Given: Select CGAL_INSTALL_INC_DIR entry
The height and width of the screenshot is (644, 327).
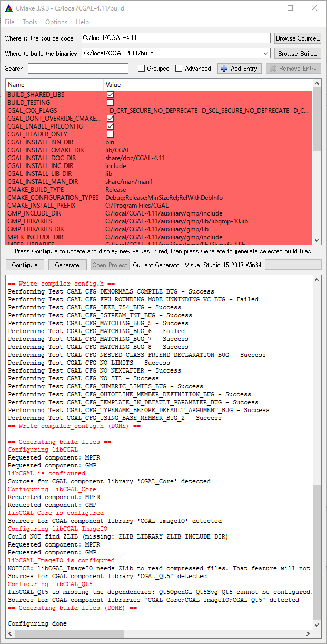Looking at the screenshot, I should click(159, 166).
